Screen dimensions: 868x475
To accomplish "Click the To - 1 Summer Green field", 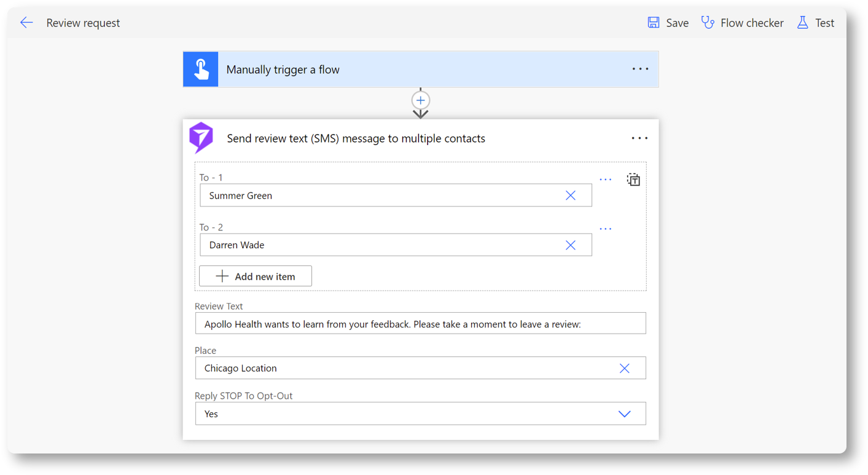I will [x=381, y=195].
